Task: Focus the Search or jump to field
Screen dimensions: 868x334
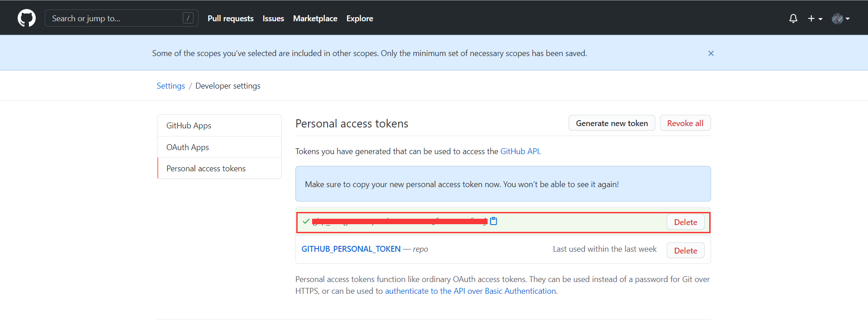Action: pos(115,19)
